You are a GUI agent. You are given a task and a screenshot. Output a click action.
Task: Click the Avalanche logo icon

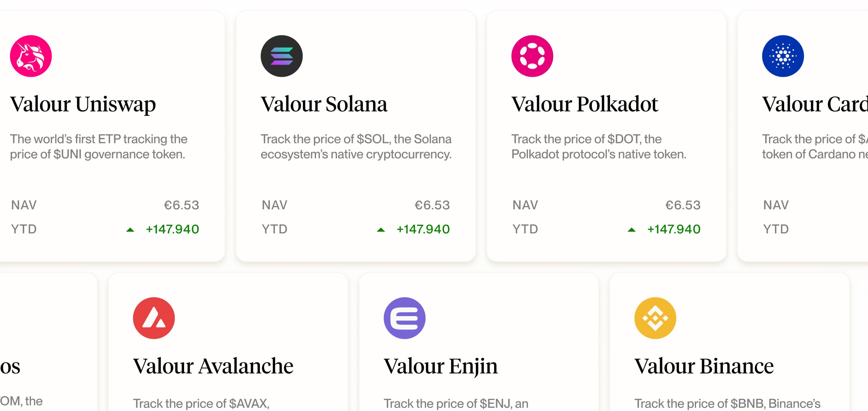click(154, 318)
